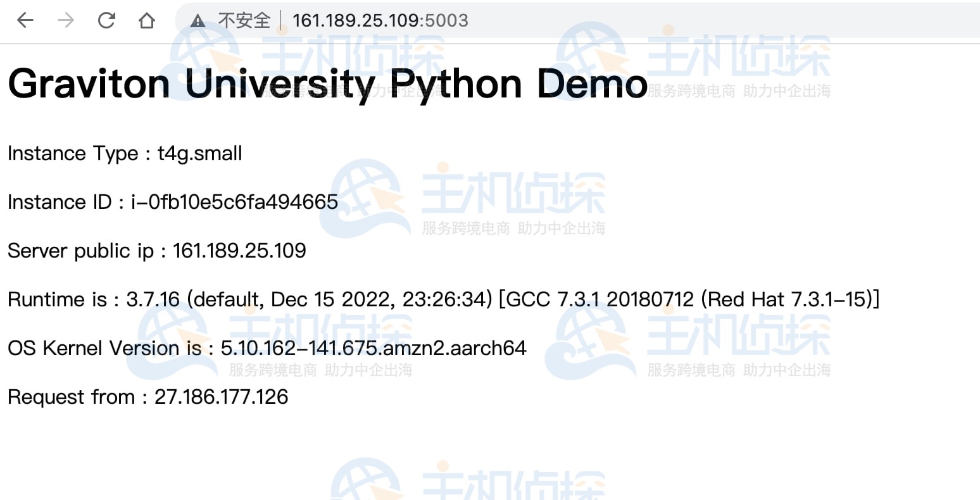Click the warning triangle security icon

(197, 20)
